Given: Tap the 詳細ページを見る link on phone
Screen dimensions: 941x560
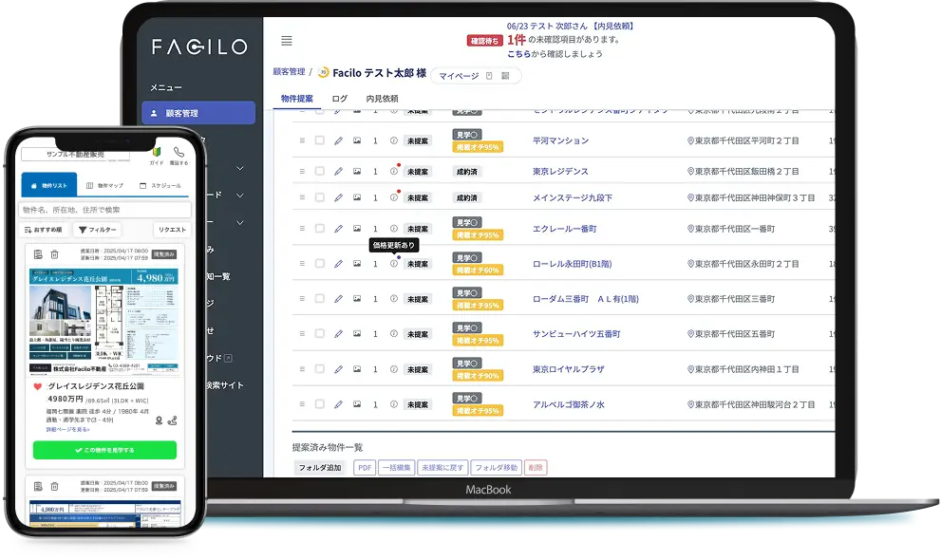Looking at the screenshot, I should [x=67, y=430].
